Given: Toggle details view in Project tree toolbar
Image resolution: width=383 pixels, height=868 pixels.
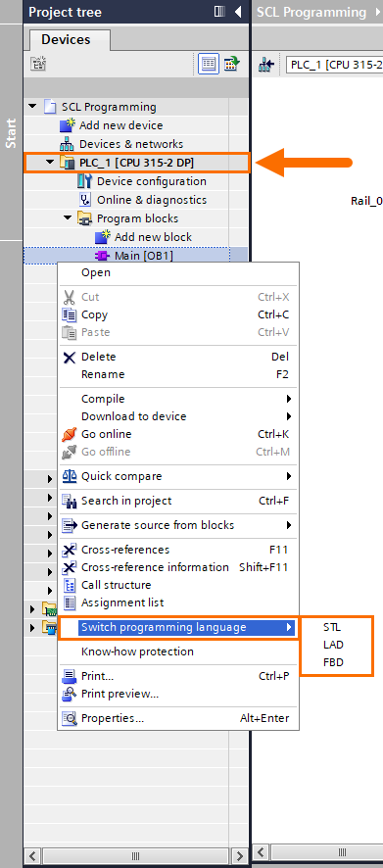Looking at the screenshot, I should click(209, 64).
